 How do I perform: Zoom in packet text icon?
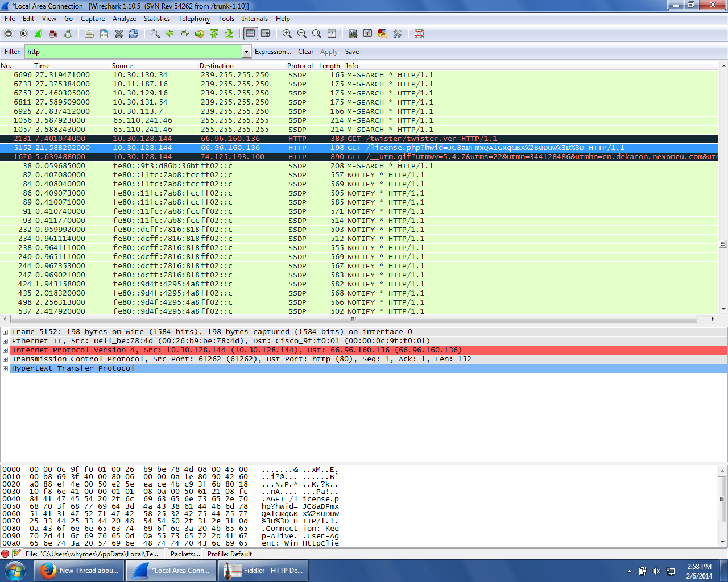287,34
